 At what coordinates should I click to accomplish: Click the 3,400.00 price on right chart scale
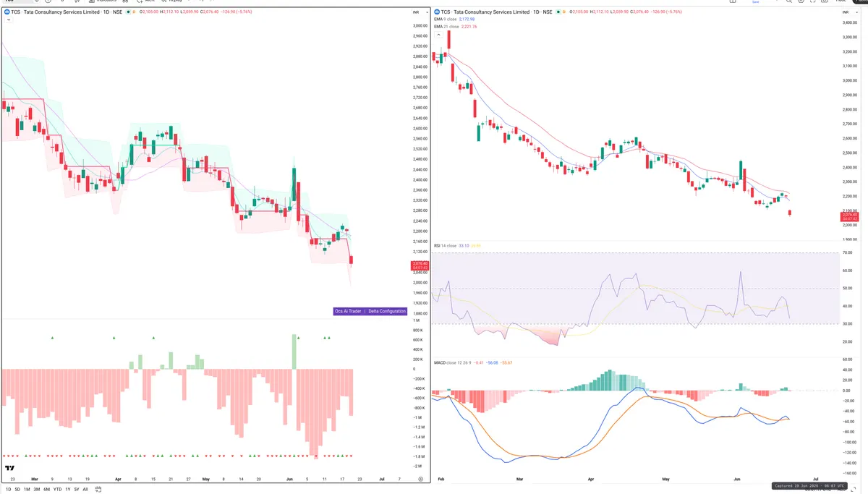tap(850, 22)
